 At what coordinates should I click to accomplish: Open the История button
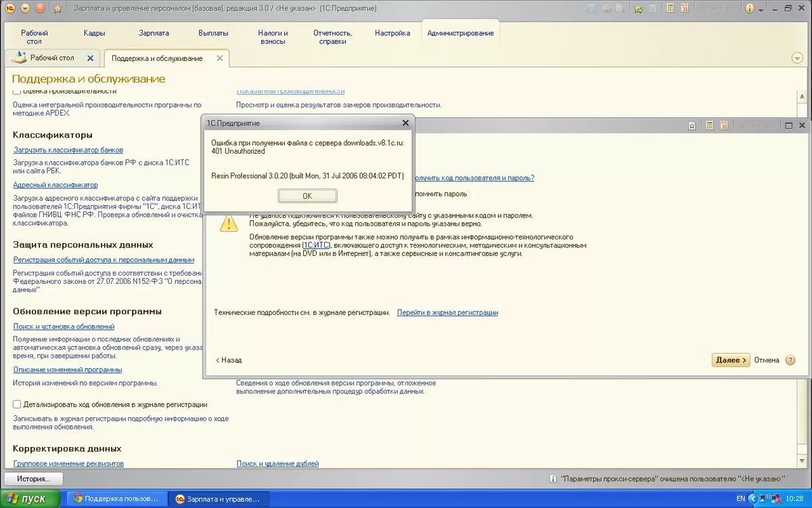[34, 479]
